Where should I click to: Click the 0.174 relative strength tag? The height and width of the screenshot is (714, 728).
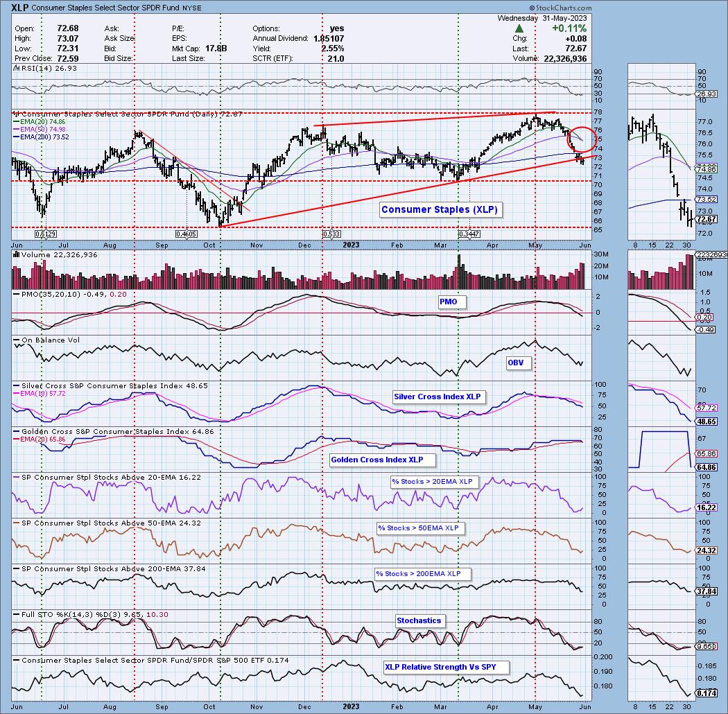pos(707,693)
